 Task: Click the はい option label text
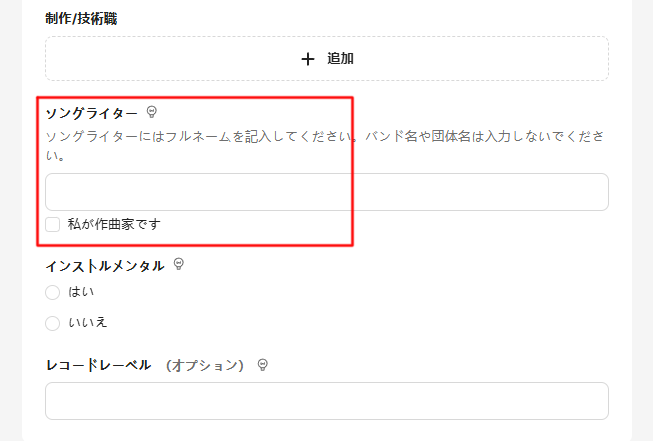point(81,292)
